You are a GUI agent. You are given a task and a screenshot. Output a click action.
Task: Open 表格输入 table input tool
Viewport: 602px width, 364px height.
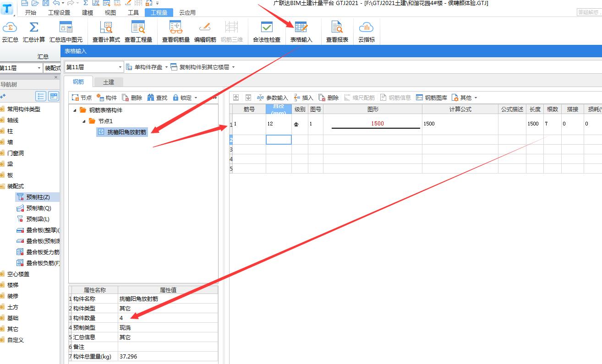point(301,31)
